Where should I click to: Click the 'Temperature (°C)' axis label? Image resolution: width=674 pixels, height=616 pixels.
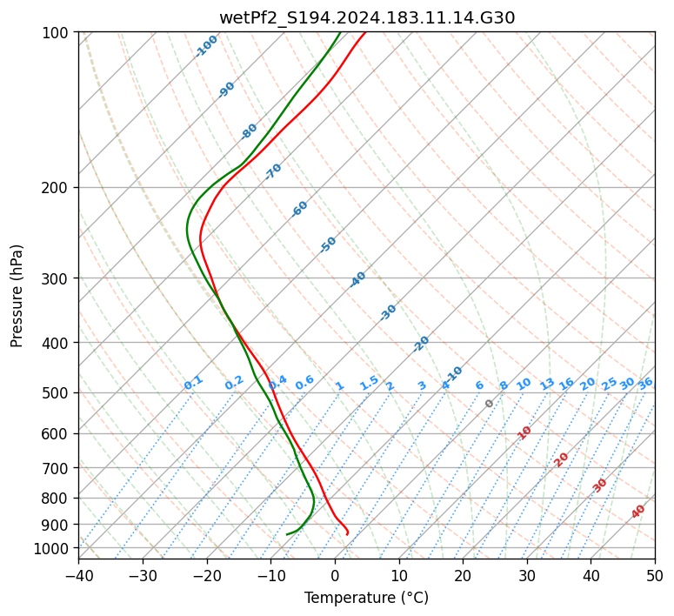tap(367, 598)
